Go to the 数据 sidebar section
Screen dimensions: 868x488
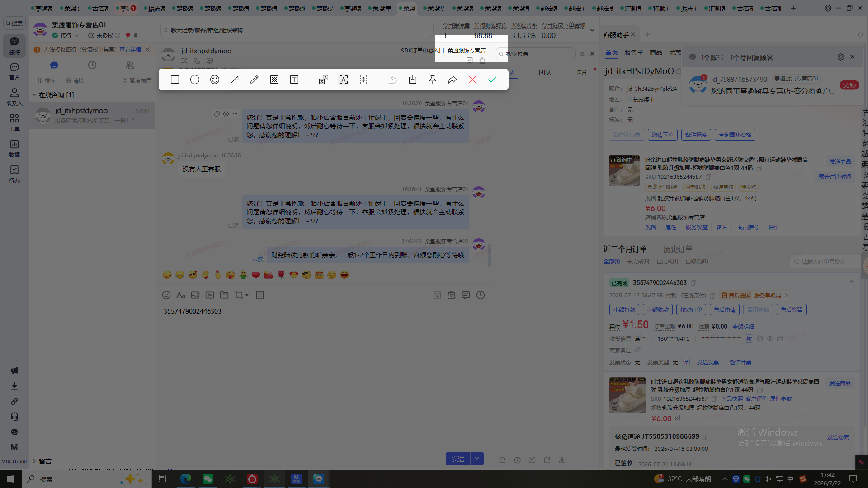click(14, 148)
